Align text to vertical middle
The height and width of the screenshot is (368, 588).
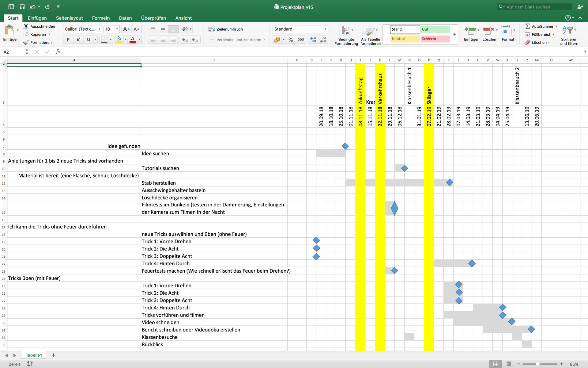pos(163,29)
